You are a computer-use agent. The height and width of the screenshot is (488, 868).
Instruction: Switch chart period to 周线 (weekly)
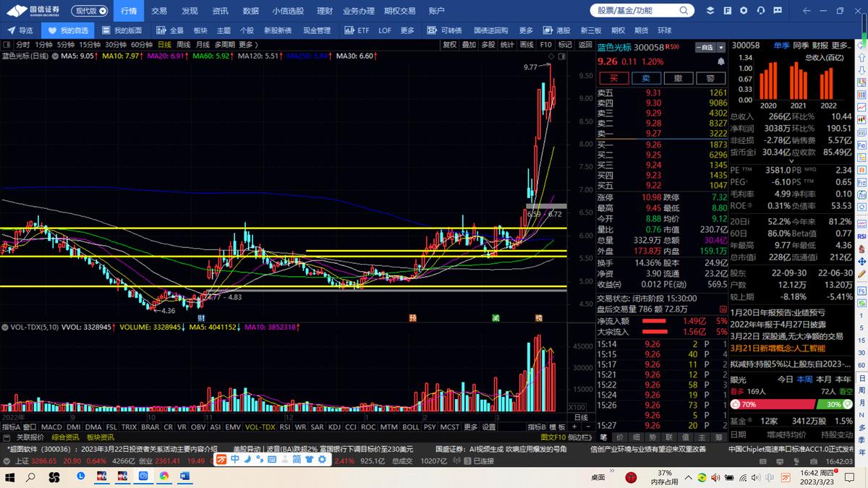pos(183,45)
